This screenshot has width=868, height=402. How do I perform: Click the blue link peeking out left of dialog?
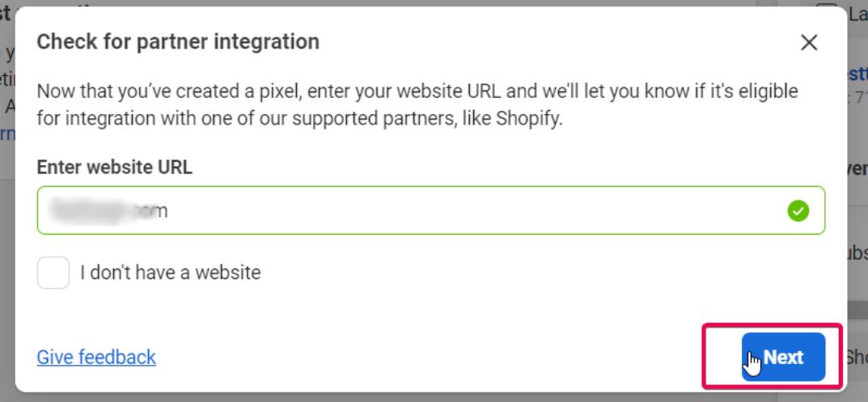pyautogui.click(x=7, y=134)
